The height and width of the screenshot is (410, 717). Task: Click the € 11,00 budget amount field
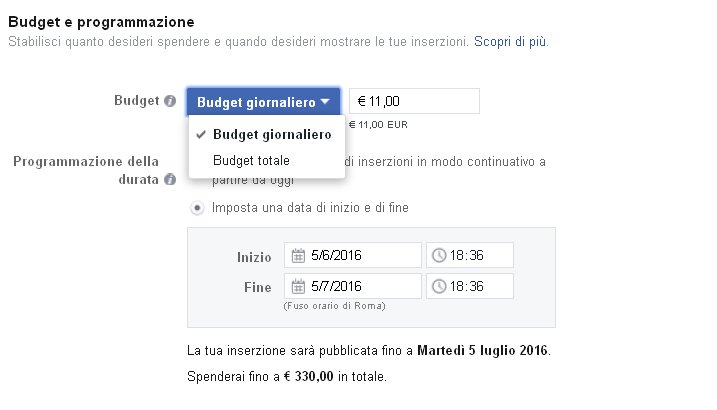(414, 101)
